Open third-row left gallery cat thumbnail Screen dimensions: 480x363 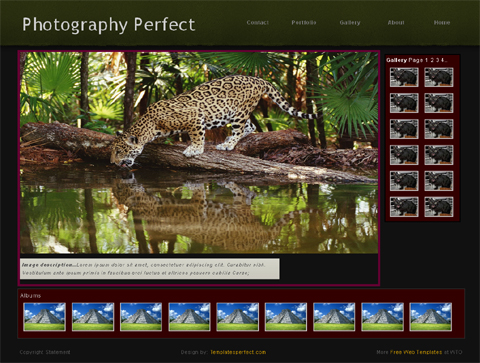point(404,129)
